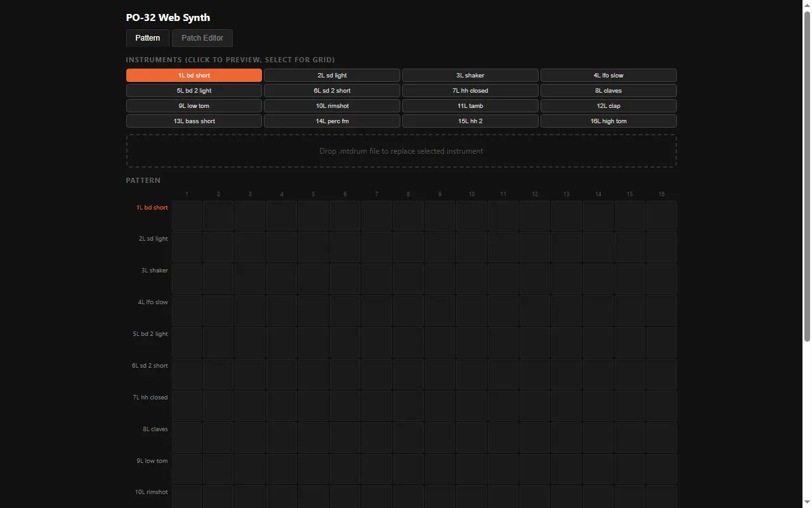
Task: Select the 14L perc fm instrument button
Action: coord(332,121)
